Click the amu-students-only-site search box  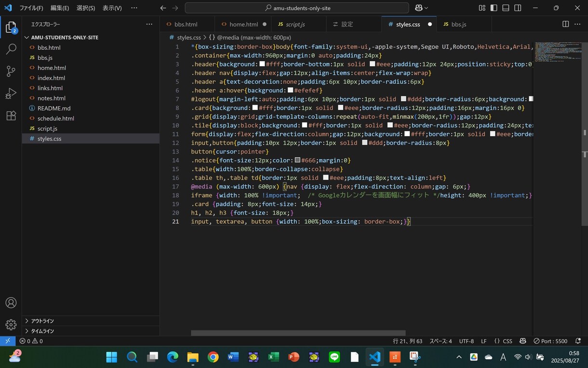pos(297,8)
